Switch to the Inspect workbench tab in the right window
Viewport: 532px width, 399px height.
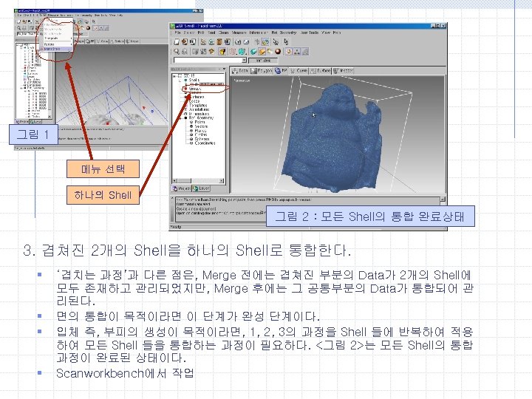pyautogui.click(x=343, y=71)
